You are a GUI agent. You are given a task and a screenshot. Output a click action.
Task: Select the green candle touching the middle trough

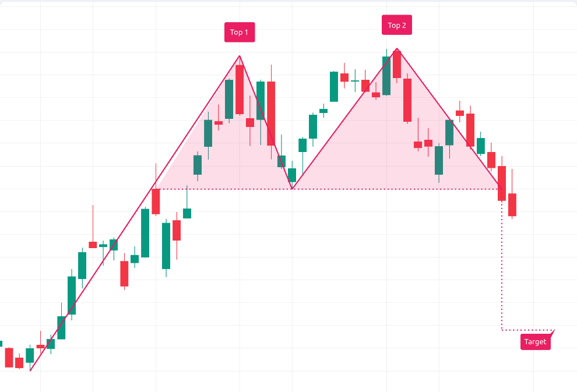click(x=292, y=175)
